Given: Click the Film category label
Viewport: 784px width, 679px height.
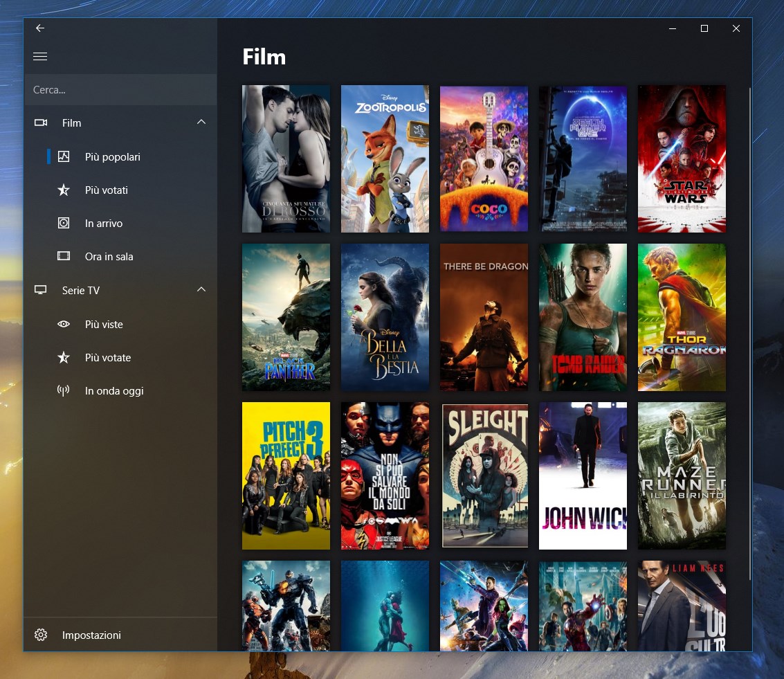Looking at the screenshot, I should tap(71, 123).
